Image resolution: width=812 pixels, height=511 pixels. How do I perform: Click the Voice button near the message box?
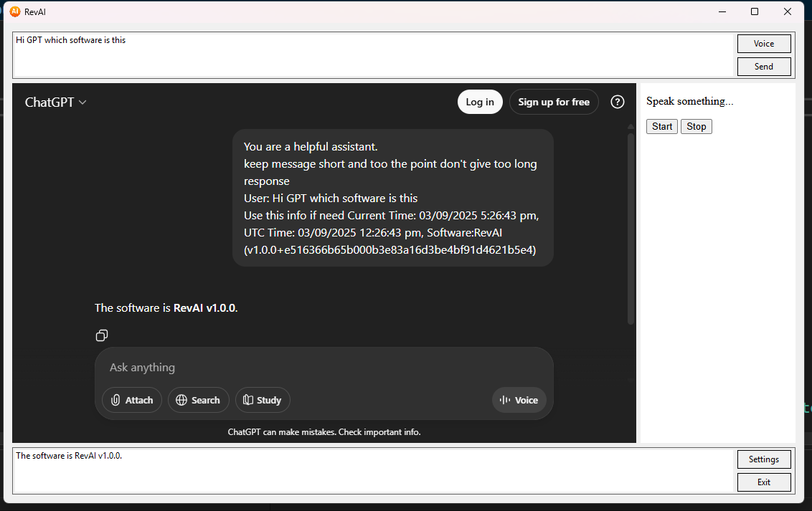764,43
